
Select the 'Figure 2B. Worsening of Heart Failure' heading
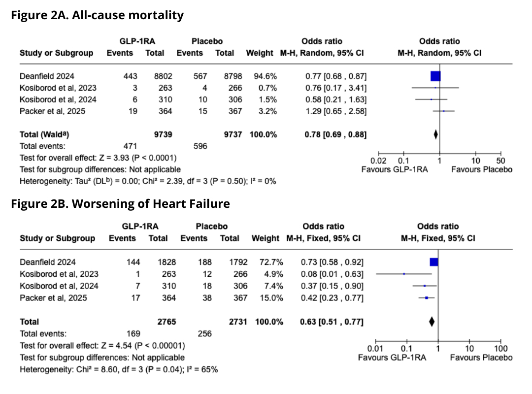click(120, 203)
